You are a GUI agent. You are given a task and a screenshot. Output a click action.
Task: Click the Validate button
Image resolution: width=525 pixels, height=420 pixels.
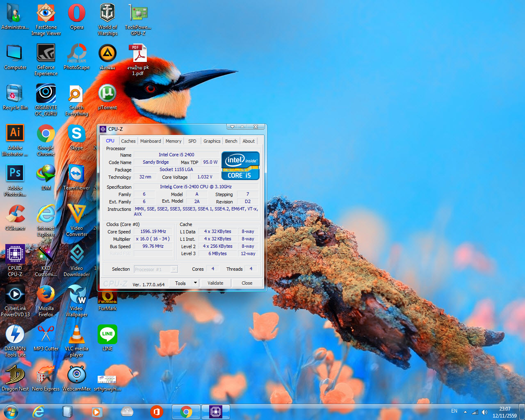coord(216,283)
